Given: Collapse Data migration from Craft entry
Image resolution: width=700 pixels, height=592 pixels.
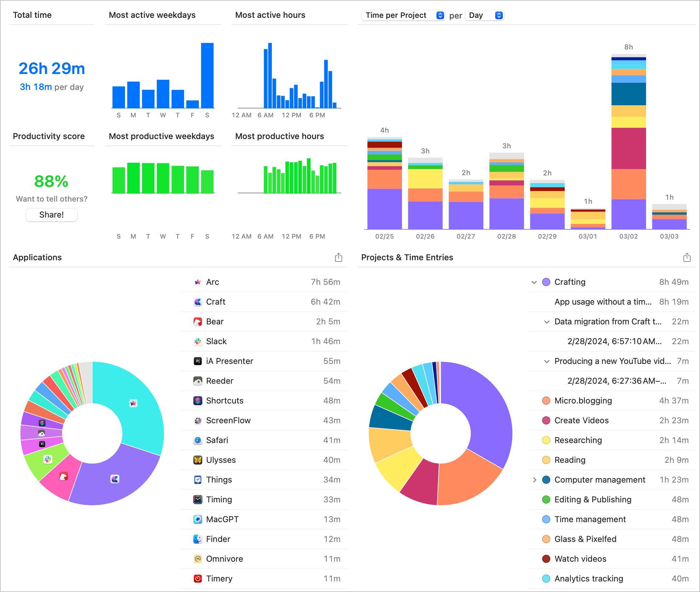Looking at the screenshot, I should (547, 322).
